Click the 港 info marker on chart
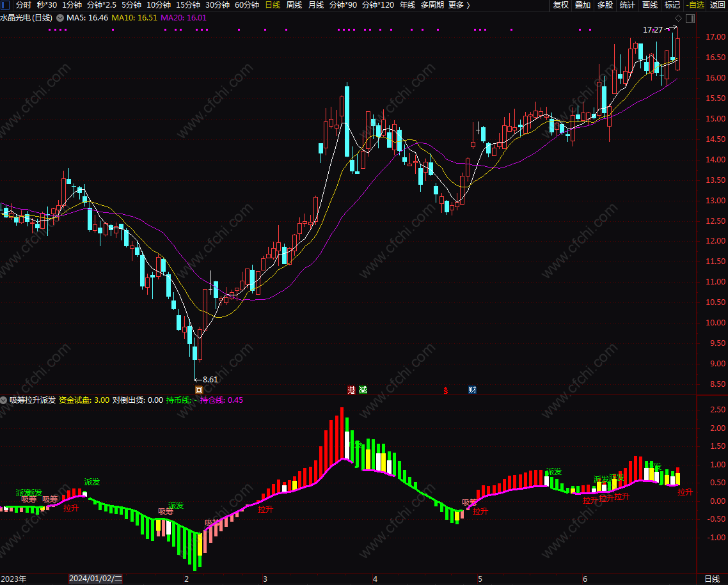This screenshot has height=585, width=728. coord(351,390)
